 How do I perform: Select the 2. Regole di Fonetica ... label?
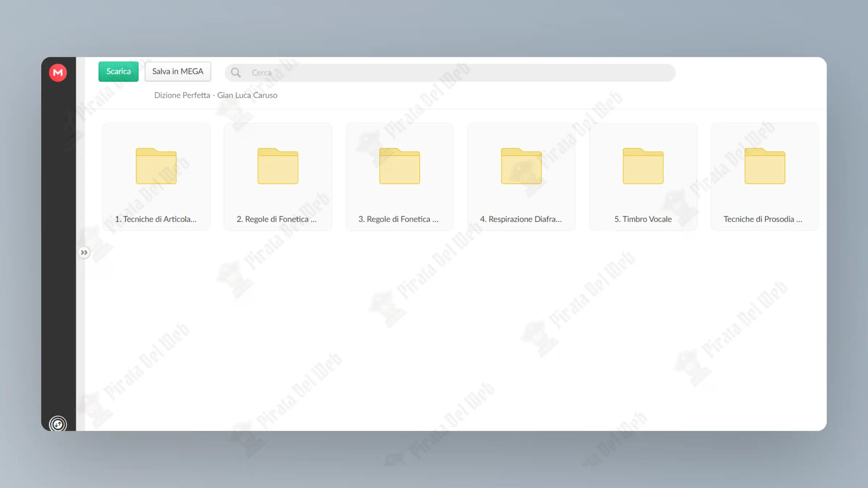(277, 219)
